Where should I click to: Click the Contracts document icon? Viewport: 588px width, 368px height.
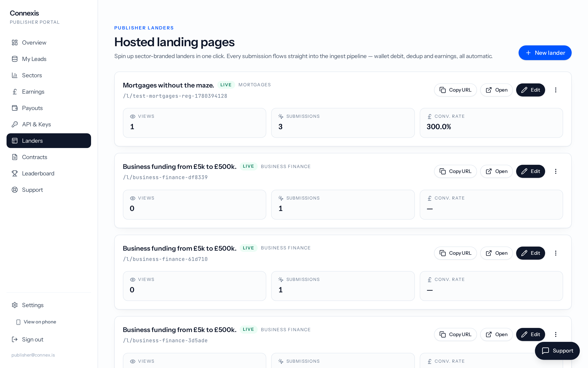pyautogui.click(x=14, y=157)
